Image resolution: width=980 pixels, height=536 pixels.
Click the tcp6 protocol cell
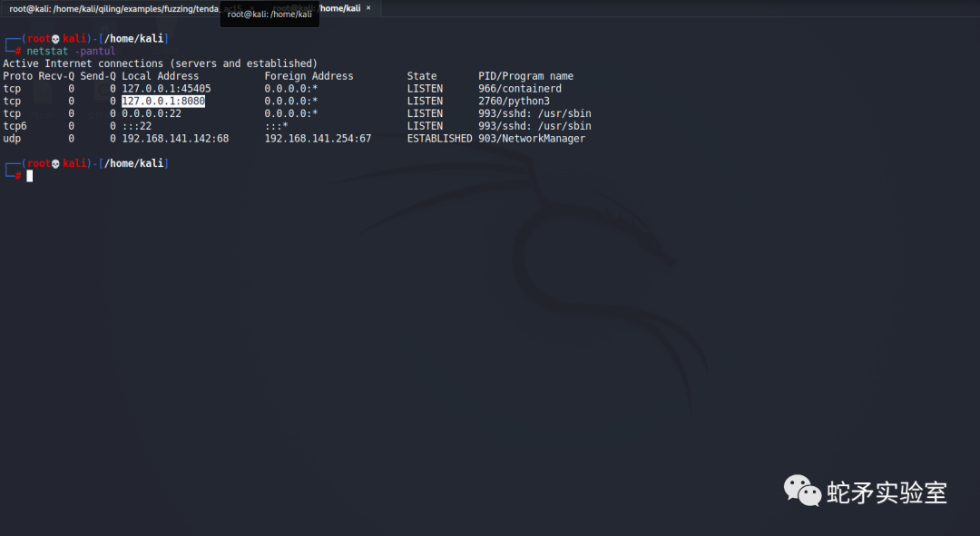(15, 126)
